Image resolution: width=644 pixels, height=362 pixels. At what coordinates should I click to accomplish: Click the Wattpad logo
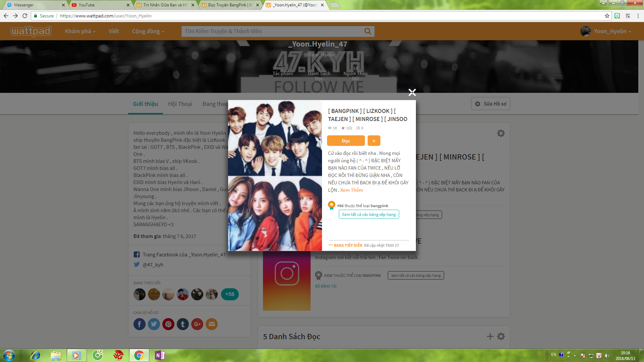(x=31, y=31)
